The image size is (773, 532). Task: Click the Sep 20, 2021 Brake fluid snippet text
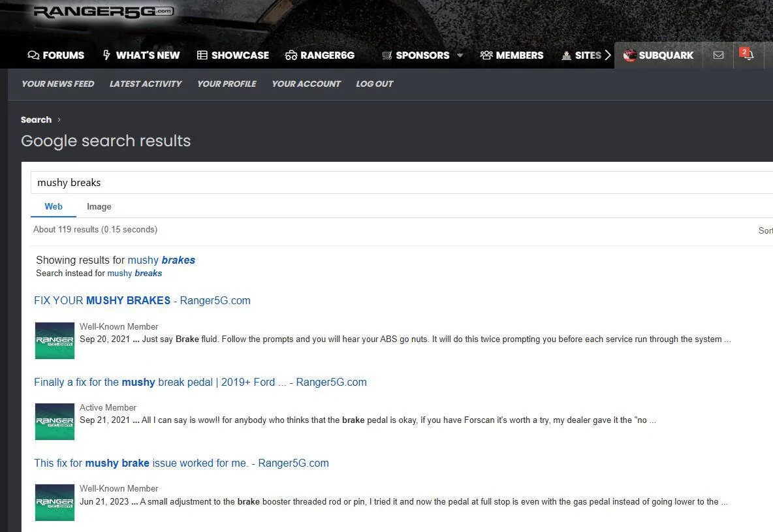[405, 339]
